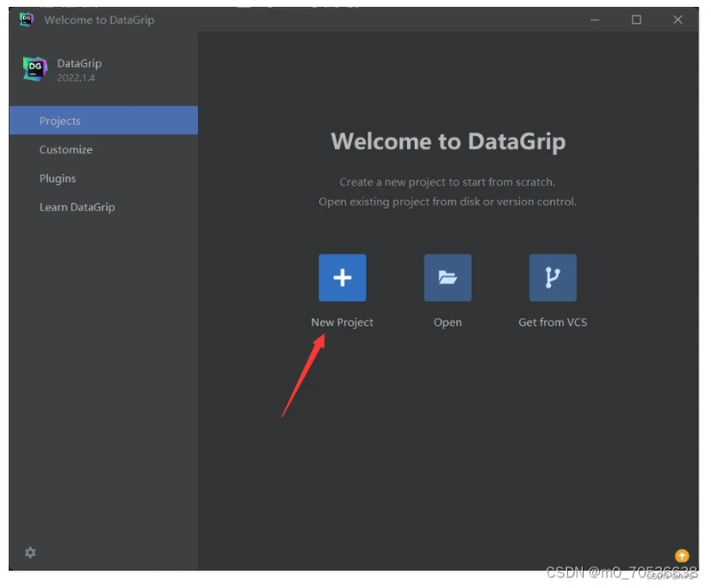Maximize the Welcome to DataGrip window

[636, 20]
